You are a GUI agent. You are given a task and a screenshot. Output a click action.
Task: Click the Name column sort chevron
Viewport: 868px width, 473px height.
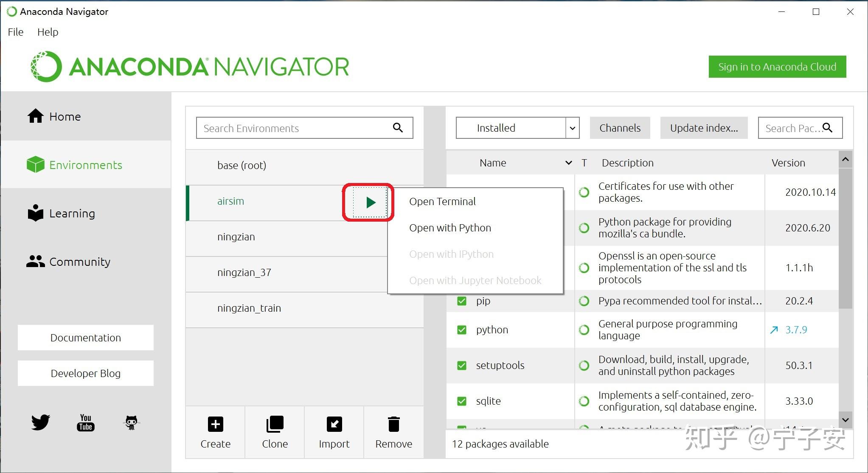(x=568, y=163)
